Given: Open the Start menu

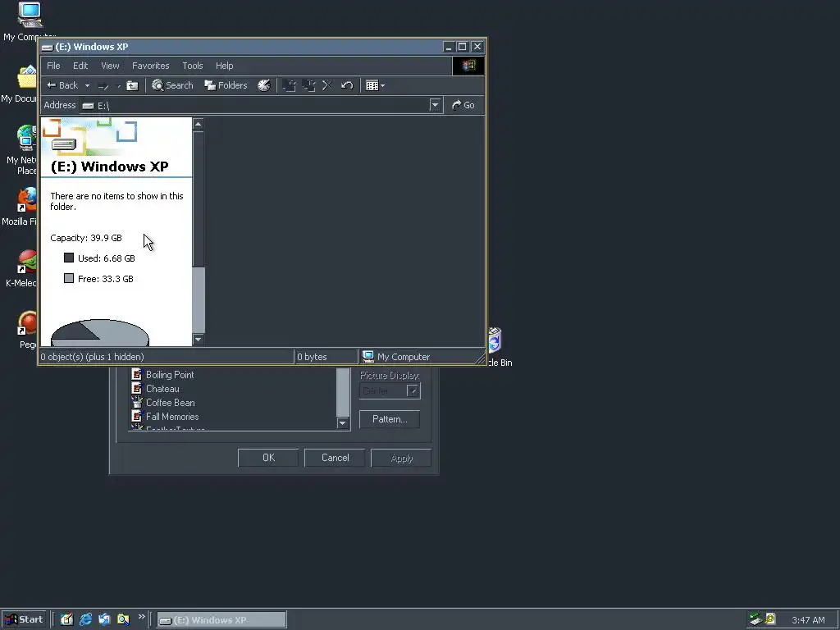Looking at the screenshot, I should 25,619.
